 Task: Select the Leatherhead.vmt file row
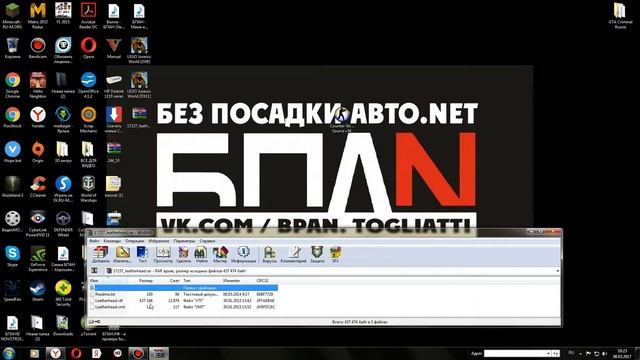pos(183,307)
